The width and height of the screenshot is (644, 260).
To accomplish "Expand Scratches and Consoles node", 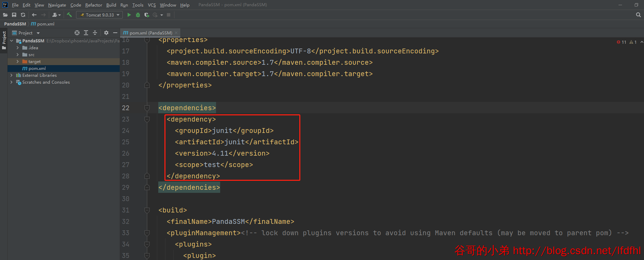I will (11, 82).
